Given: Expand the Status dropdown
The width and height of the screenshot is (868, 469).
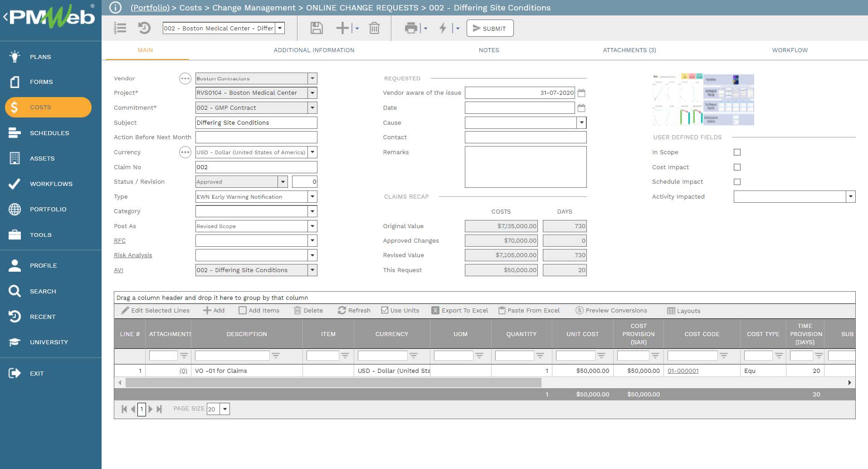Looking at the screenshot, I should click(x=283, y=182).
